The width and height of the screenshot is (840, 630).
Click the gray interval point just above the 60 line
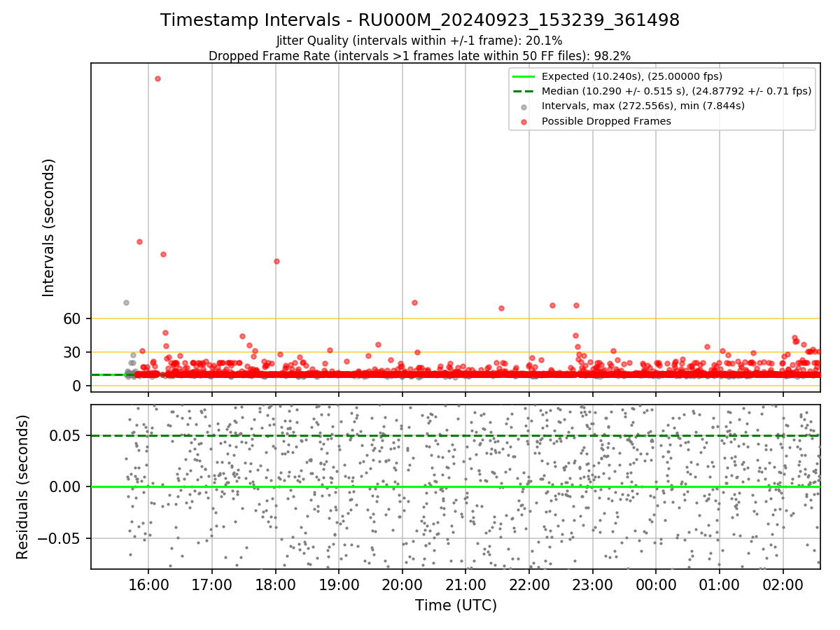pyautogui.click(x=126, y=302)
